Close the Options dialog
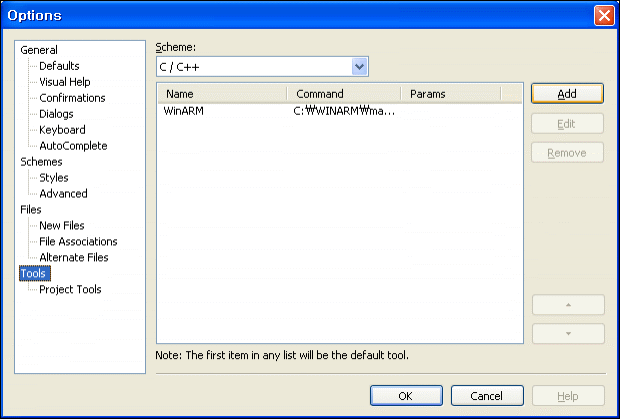The height and width of the screenshot is (419, 620). coord(604,15)
